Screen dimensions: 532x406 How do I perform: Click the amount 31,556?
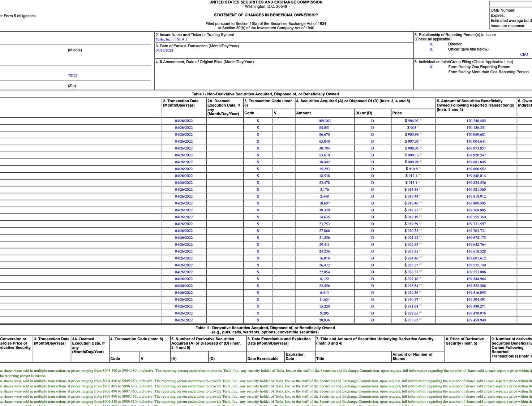coord(325,238)
